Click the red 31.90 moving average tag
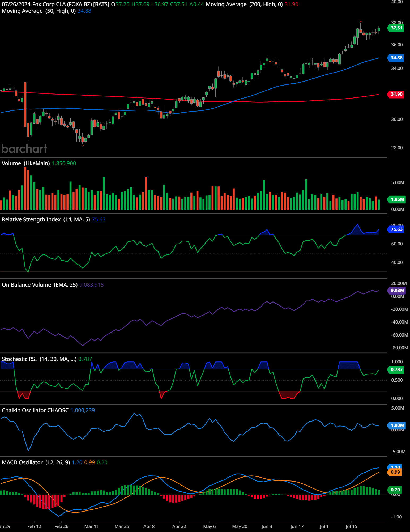 point(396,94)
